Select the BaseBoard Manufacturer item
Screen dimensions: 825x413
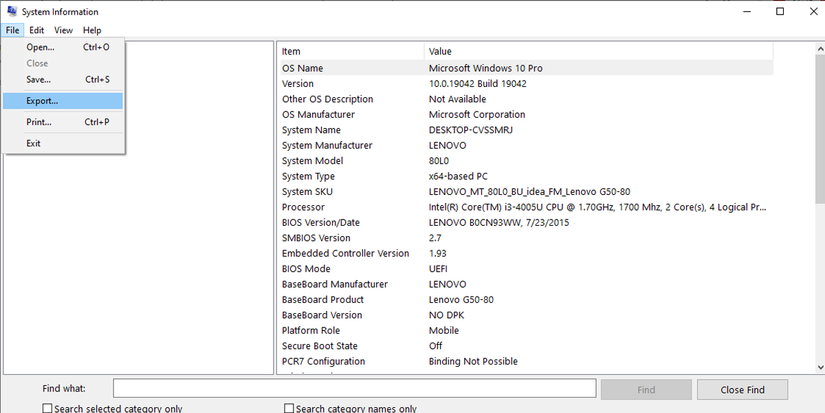[335, 284]
